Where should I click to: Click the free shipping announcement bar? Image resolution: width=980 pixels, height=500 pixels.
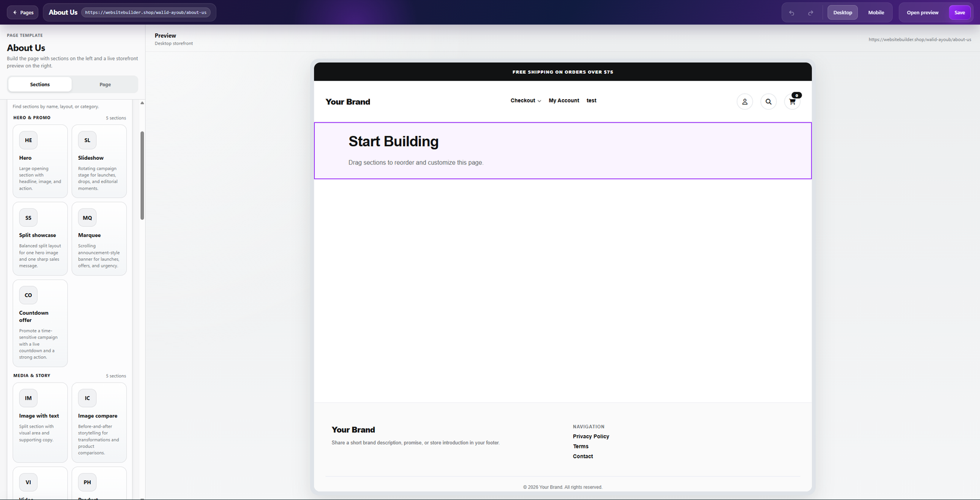tap(563, 72)
